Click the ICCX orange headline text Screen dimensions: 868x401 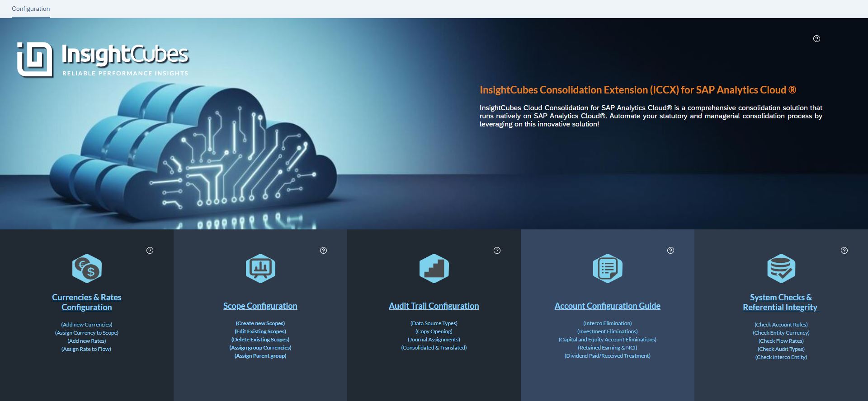click(638, 90)
